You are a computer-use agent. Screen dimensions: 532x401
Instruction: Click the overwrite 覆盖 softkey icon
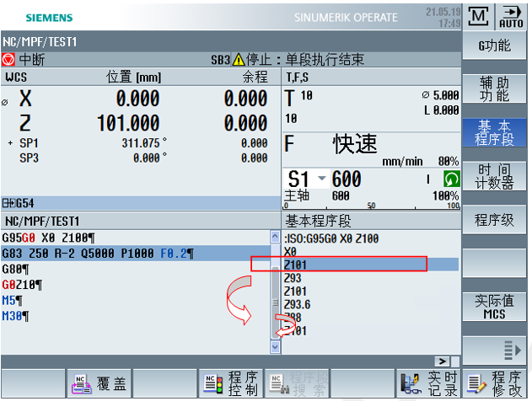tap(82, 384)
